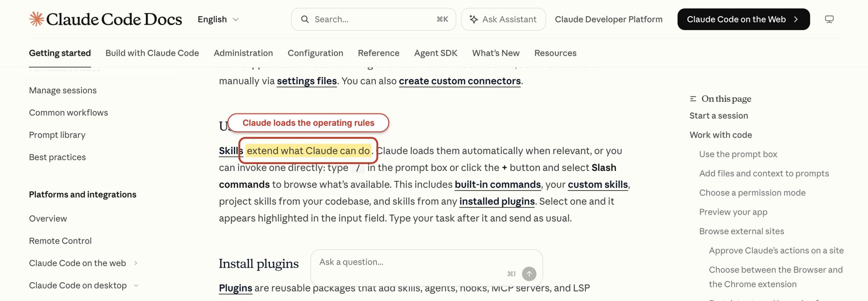Jump to Choose between the Browser and Chrome extension
The height and width of the screenshot is (301, 868).
coord(775,277)
